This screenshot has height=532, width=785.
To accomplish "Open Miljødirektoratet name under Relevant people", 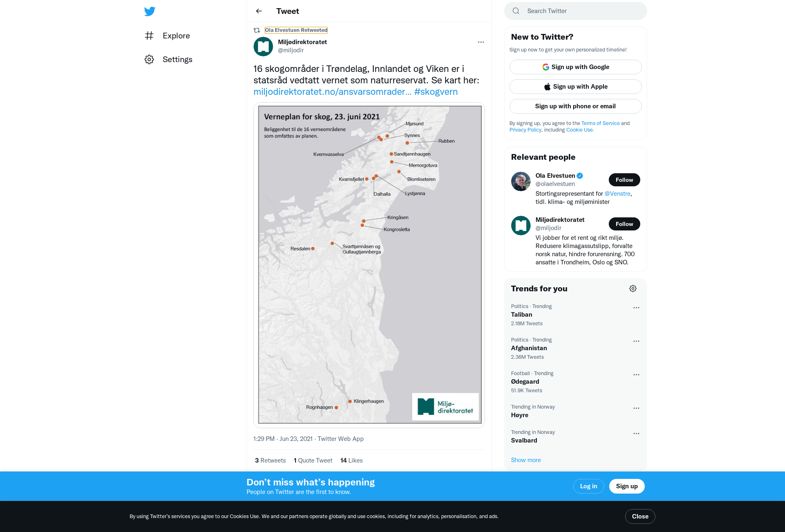I will 560,220.
